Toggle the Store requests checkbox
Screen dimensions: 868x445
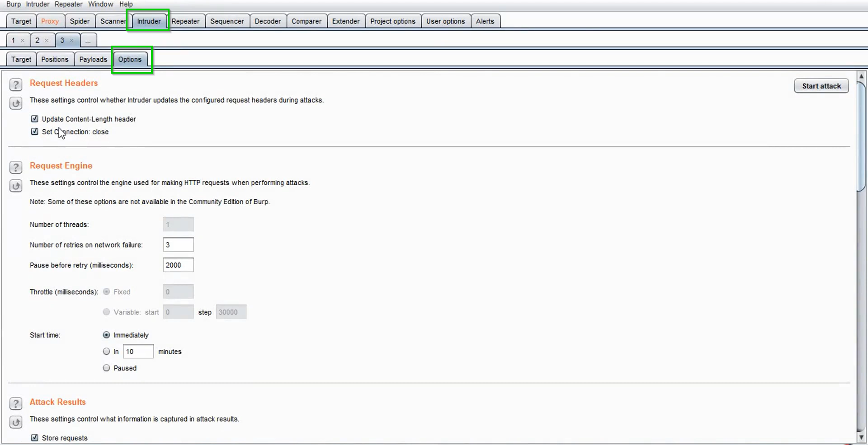35,437
